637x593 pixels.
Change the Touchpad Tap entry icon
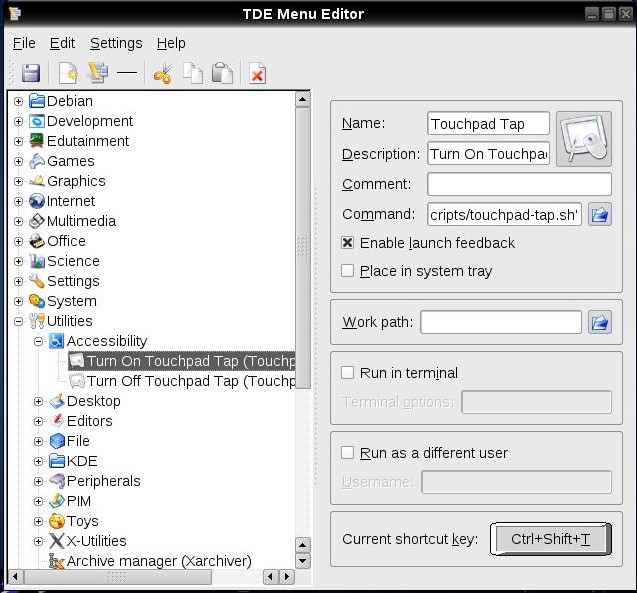pyautogui.click(x=583, y=139)
